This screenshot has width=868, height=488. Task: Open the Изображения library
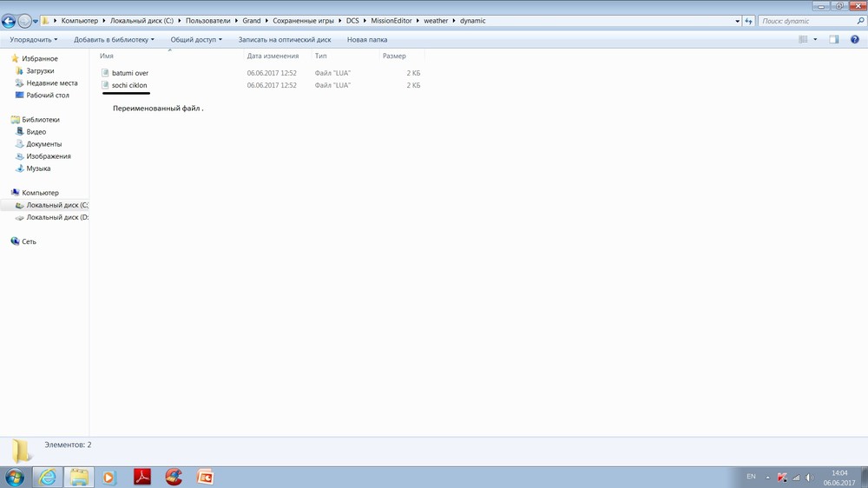[x=49, y=156]
